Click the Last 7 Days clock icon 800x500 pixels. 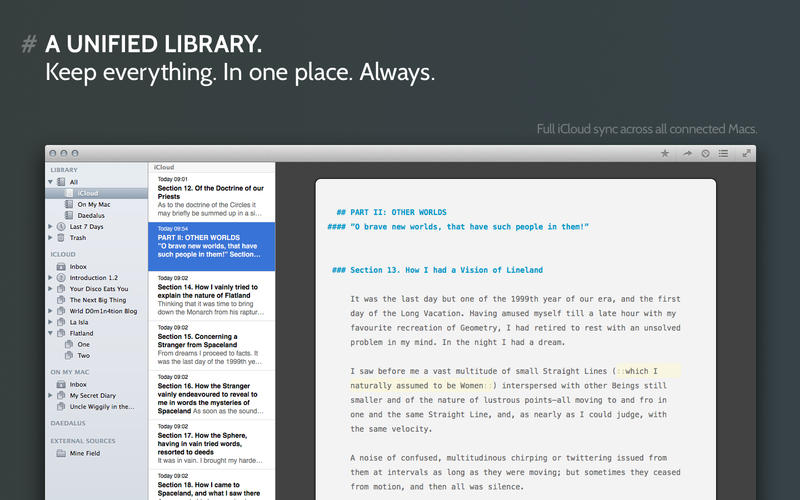pyautogui.click(x=61, y=227)
